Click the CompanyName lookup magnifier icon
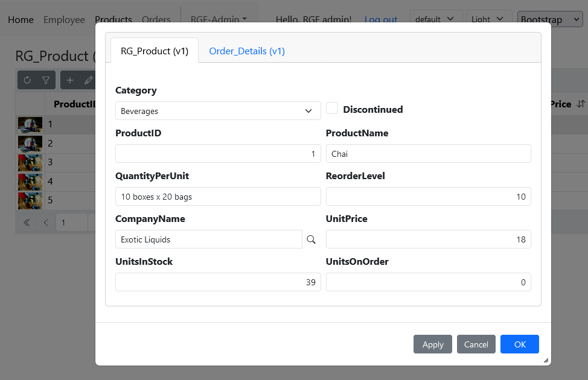The image size is (588, 380). pos(311,239)
